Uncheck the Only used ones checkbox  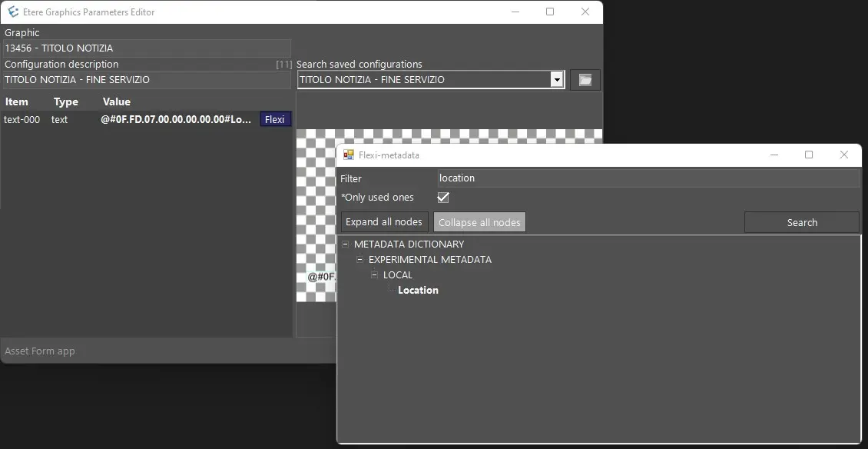(443, 198)
